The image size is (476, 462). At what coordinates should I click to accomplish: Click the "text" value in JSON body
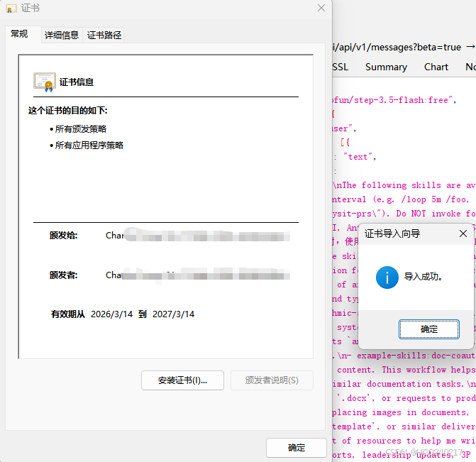tap(358, 157)
